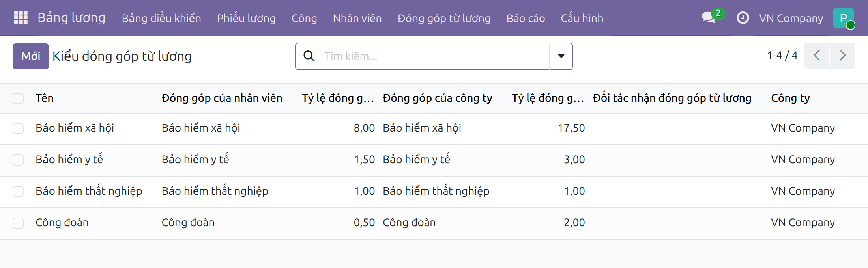Image resolution: width=868 pixels, height=268 pixels.
Task: Open the apps grid menu icon
Action: point(21,18)
